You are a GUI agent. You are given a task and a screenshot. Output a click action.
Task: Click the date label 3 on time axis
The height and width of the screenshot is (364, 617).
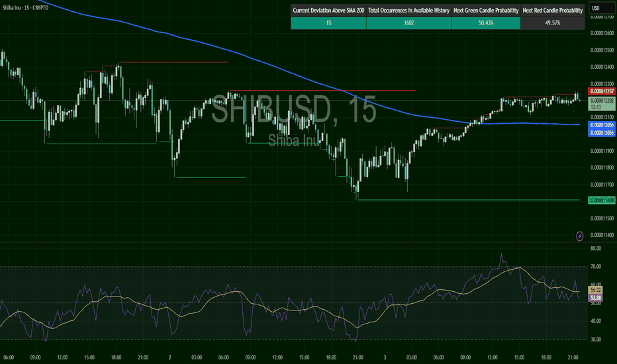coord(385,357)
